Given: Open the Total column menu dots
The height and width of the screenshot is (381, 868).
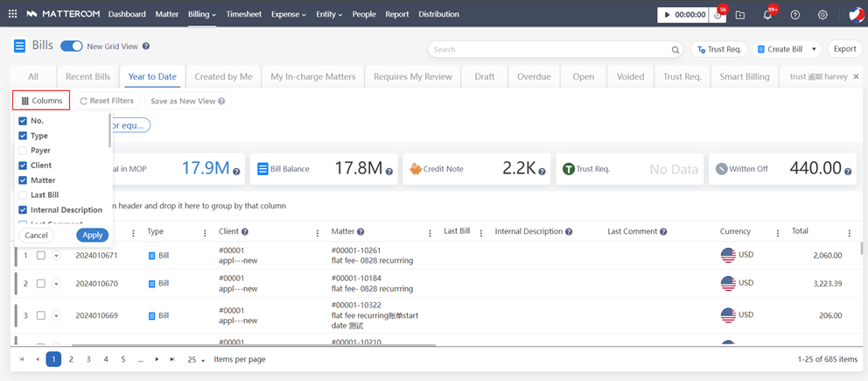Looking at the screenshot, I should click(x=849, y=233).
